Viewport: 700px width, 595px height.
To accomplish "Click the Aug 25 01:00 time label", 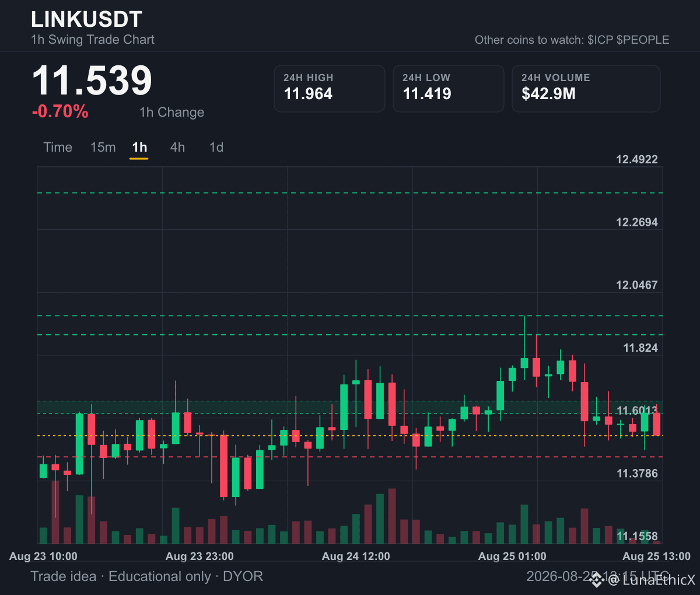I will tap(512, 556).
